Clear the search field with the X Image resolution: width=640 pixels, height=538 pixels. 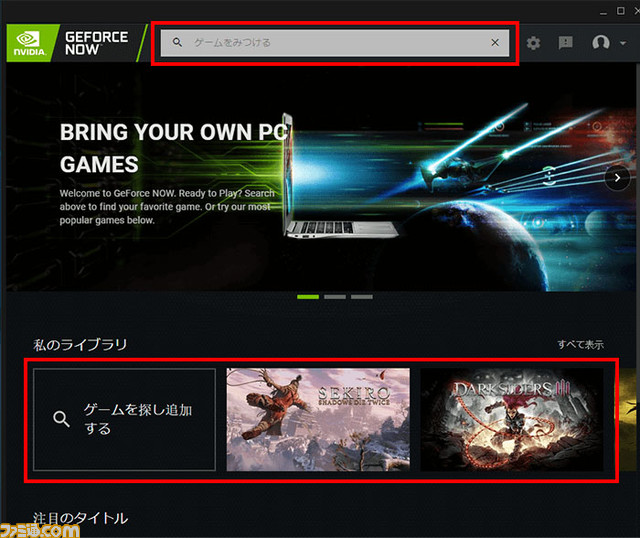(495, 42)
